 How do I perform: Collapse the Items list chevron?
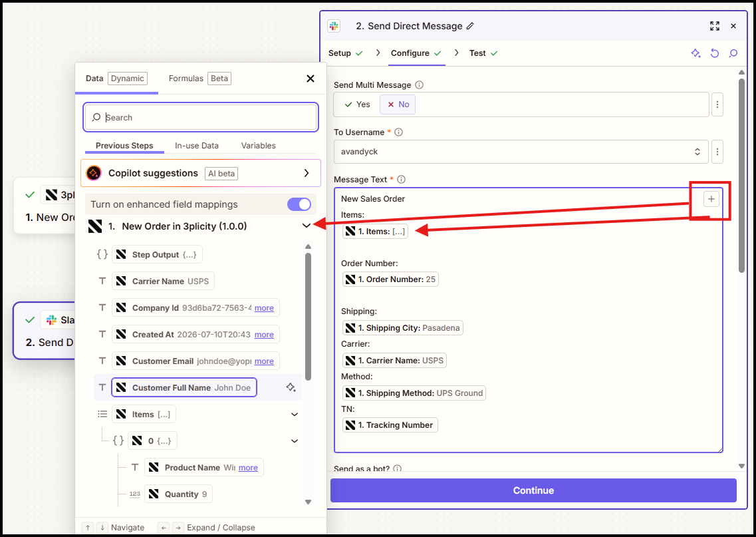pyautogui.click(x=295, y=414)
